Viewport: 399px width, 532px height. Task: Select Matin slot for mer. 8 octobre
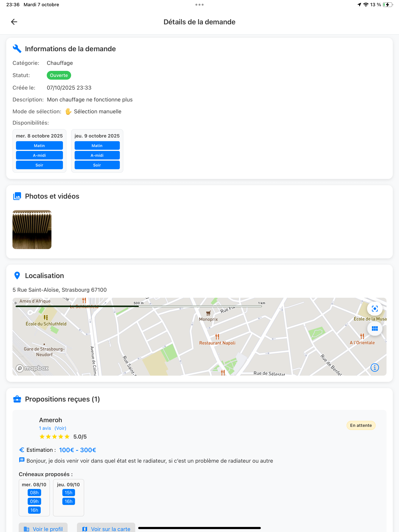tap(40, 146)
